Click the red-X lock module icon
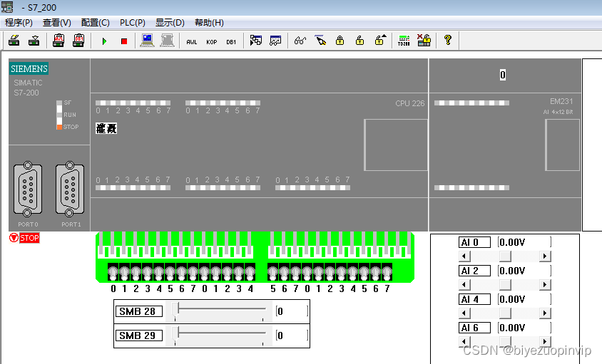This screenshot has height=364, width=602. point(424,41)
